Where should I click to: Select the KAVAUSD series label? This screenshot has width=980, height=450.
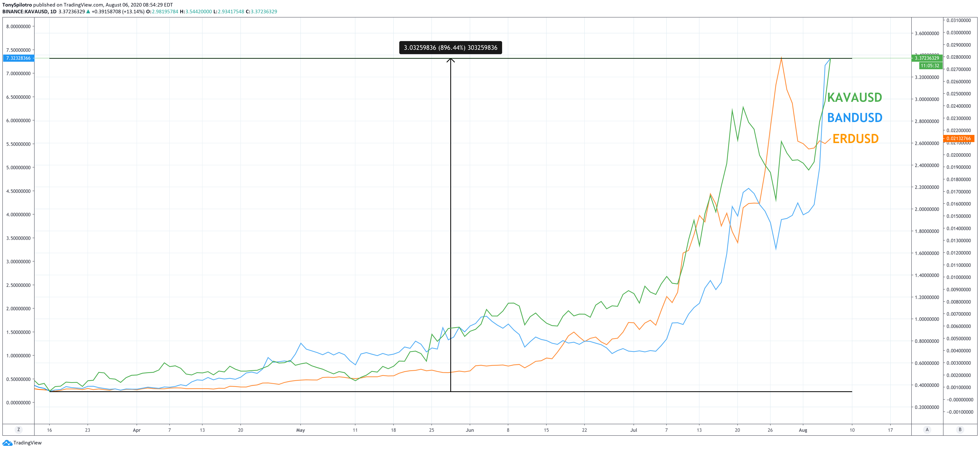click(x=855, y=97)
